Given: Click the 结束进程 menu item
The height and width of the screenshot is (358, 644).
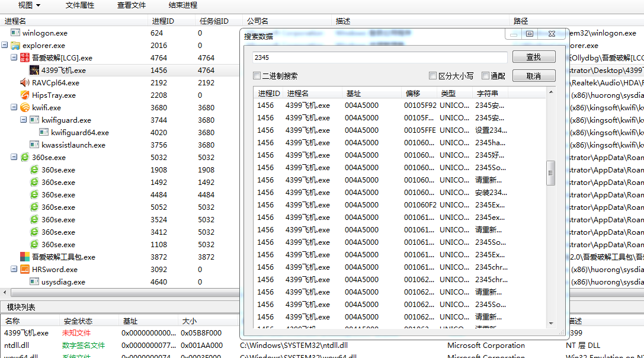Looking at the screenshot, I should tap(183, 5).
